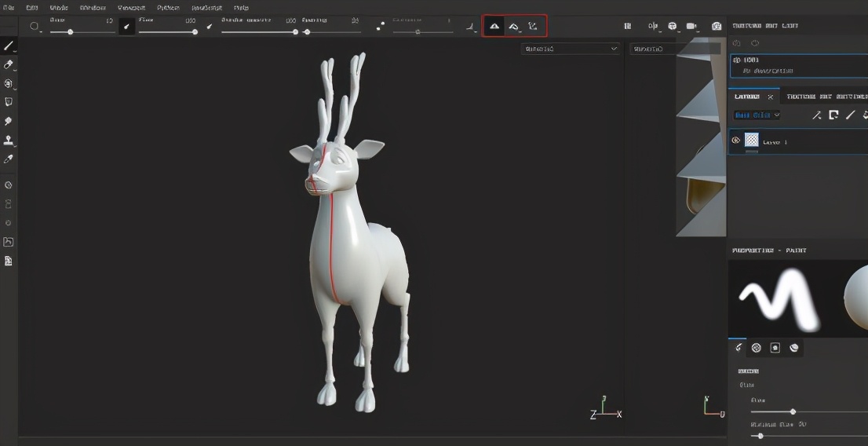This screenshot has width=868, height=446.
Task: Pick the Clone stamp tool
Action: [9, 141]
